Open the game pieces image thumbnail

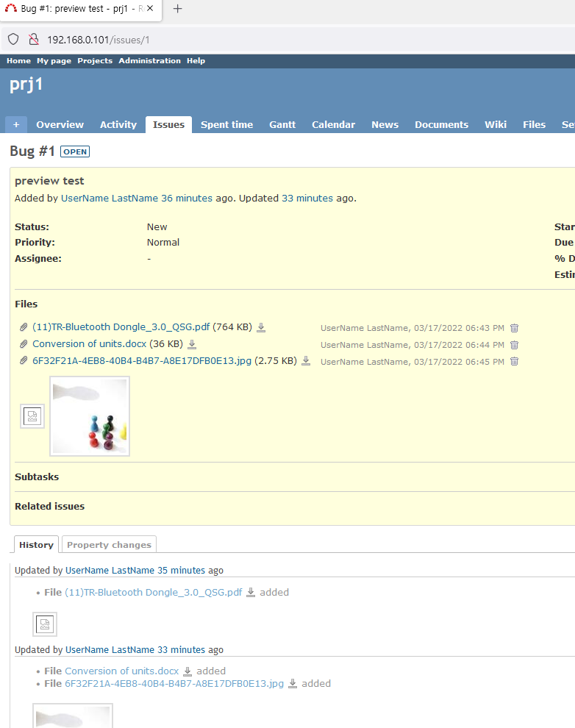pyautogui.click(x=90, y=416)
